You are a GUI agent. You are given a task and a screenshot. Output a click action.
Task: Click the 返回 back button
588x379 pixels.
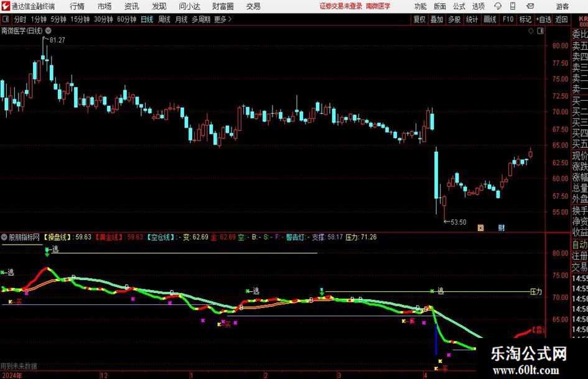click(561, 19)
